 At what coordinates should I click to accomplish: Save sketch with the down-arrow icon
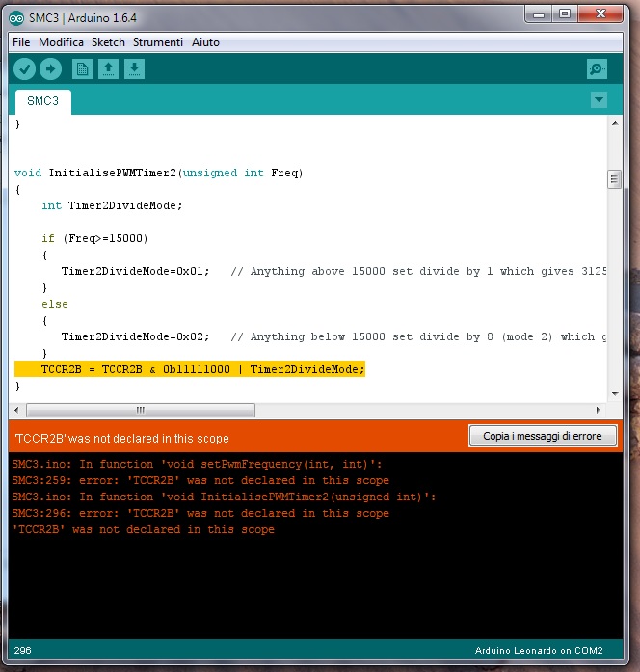pos(135,69)
